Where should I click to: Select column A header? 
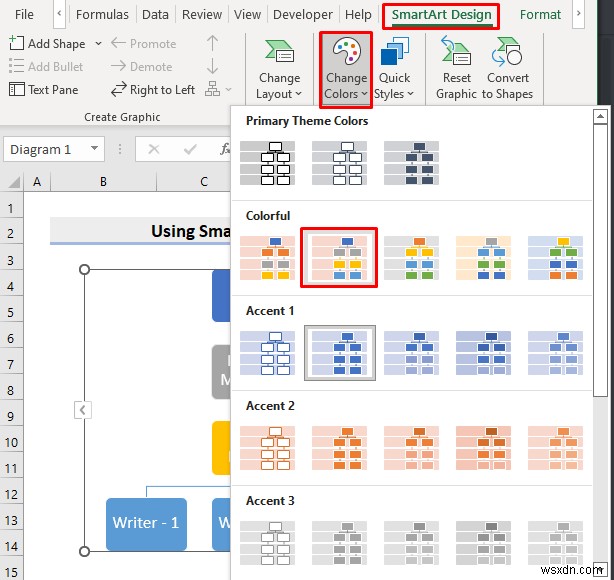(x=37, y=182)
